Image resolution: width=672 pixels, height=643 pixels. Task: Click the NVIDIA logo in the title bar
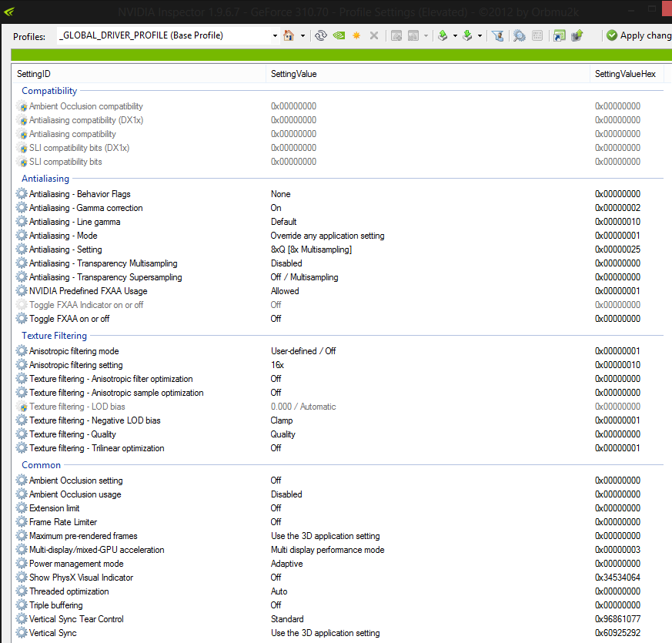pyautogui.click(x=8, y=11)
